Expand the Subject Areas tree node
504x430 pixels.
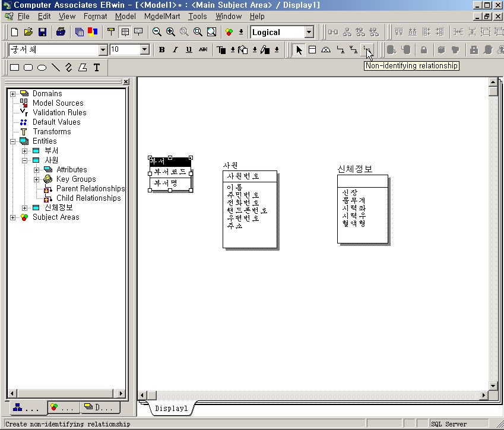12,217
